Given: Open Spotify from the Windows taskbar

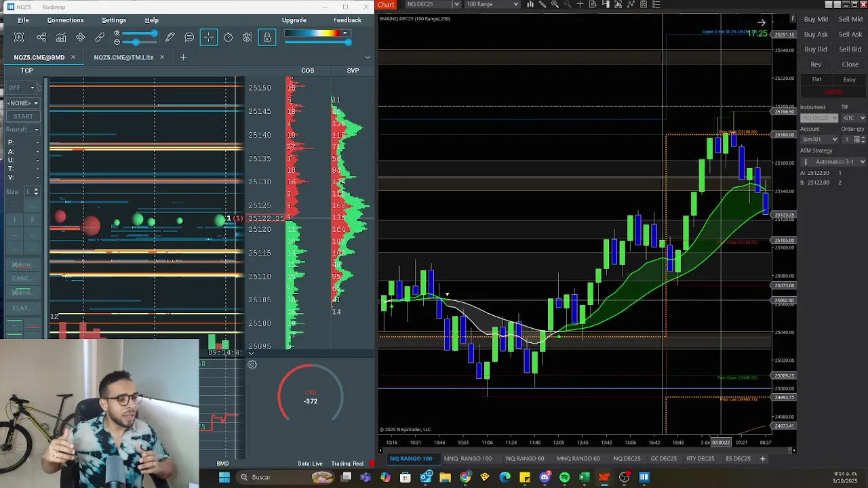Looking at the screenshot, I should click(x=564, y=477).
